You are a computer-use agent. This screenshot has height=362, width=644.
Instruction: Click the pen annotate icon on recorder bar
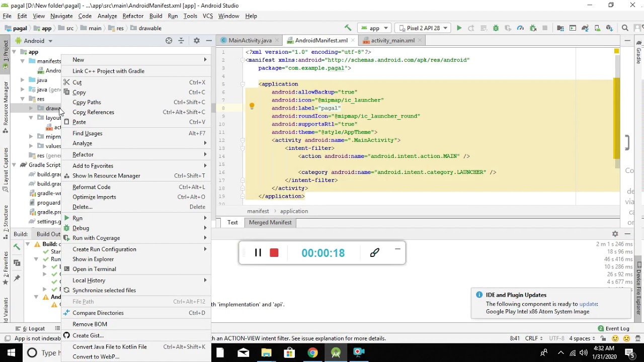point(374,253)
